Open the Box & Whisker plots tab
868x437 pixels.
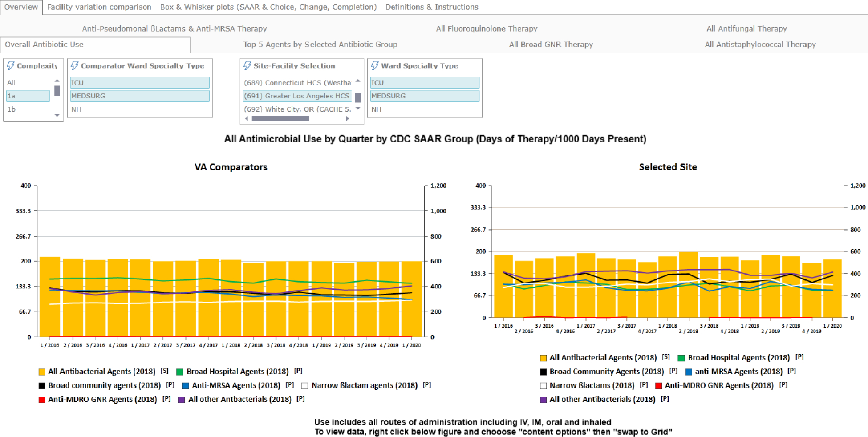268,7
